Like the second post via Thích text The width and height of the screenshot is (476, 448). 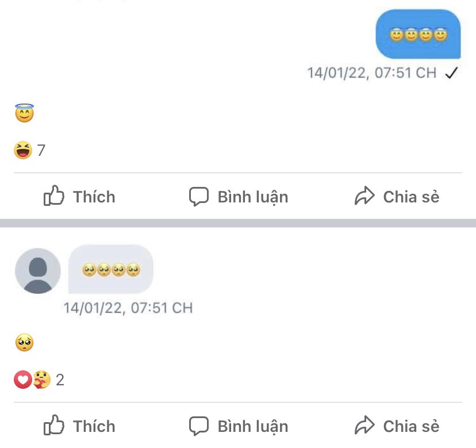pos(94,426)
